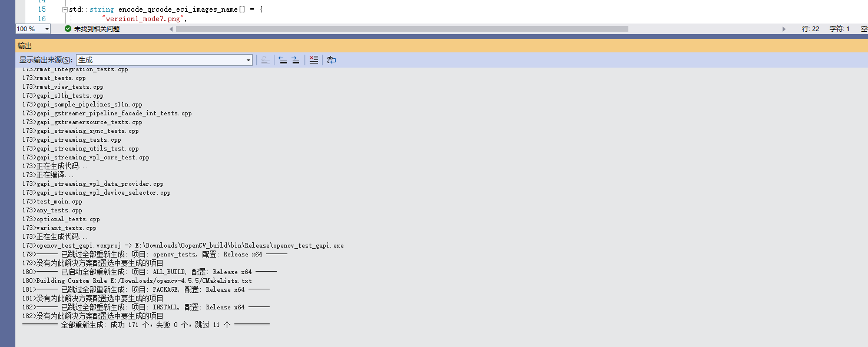
Task: Click the build summary 成功 171 个 line
Action: [146, 325]
